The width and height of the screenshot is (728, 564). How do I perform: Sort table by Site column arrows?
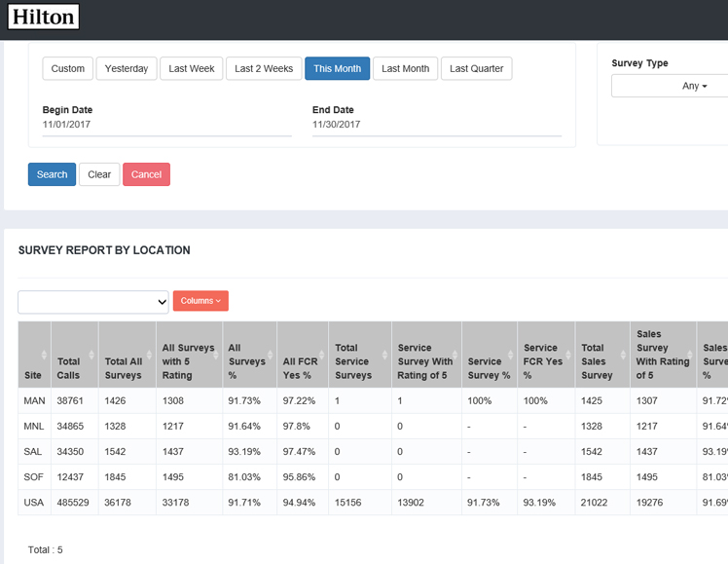coord(44,355)
